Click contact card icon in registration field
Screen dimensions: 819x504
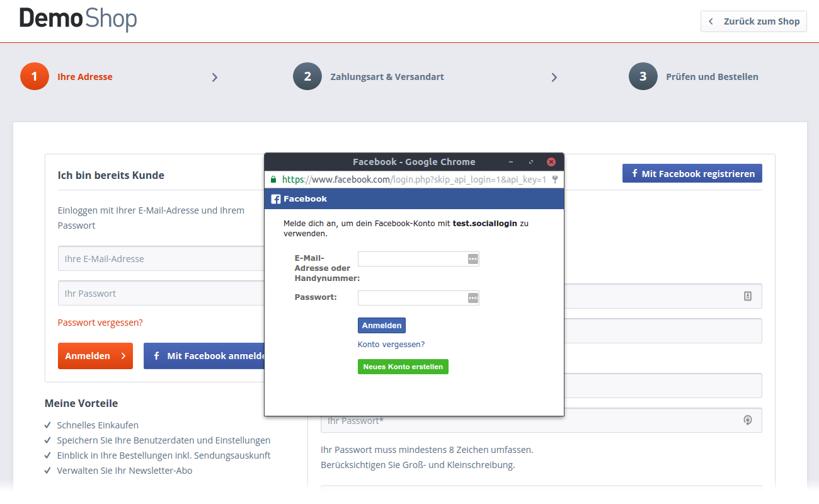pos(748,295)
